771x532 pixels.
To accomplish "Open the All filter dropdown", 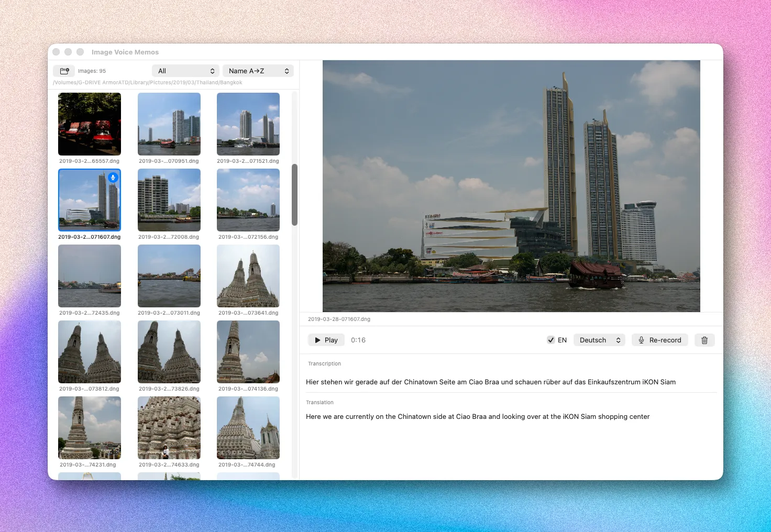I will tap(185, 71).
